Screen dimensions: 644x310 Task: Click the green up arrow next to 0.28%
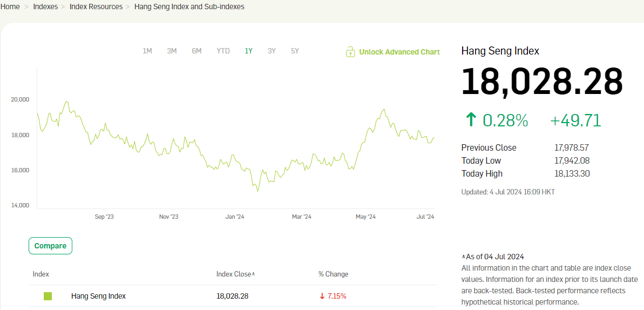click(x=471, y=120)
